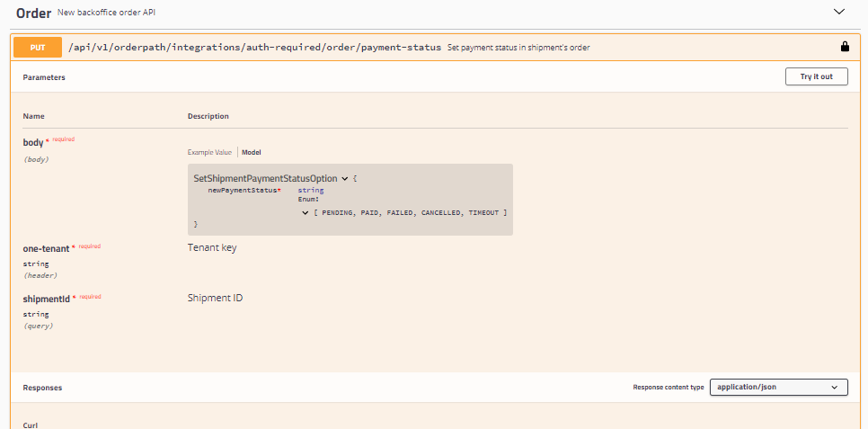Click the one-tenant parameter name
Image resolution: width=868 pixels, height=429 pixels.
click(x=46, y=249)
